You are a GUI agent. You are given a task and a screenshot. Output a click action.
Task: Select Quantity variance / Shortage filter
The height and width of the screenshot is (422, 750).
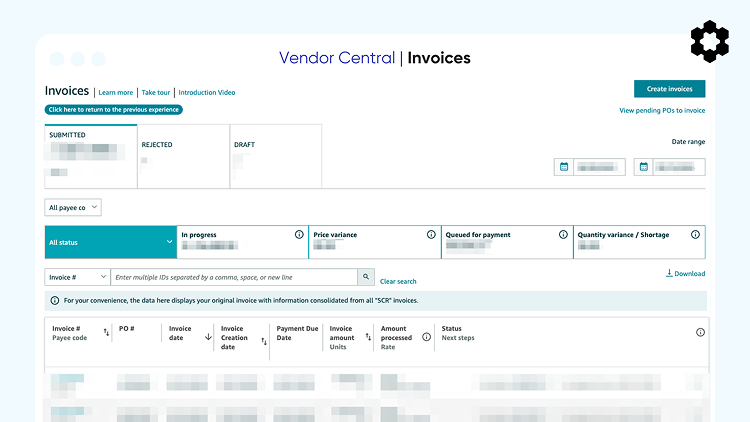coord(640,242)
